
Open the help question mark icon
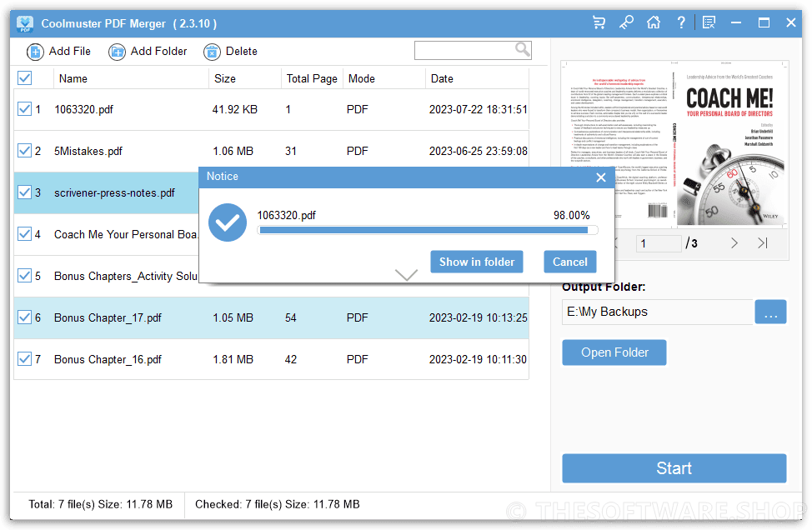pos(681,22)
